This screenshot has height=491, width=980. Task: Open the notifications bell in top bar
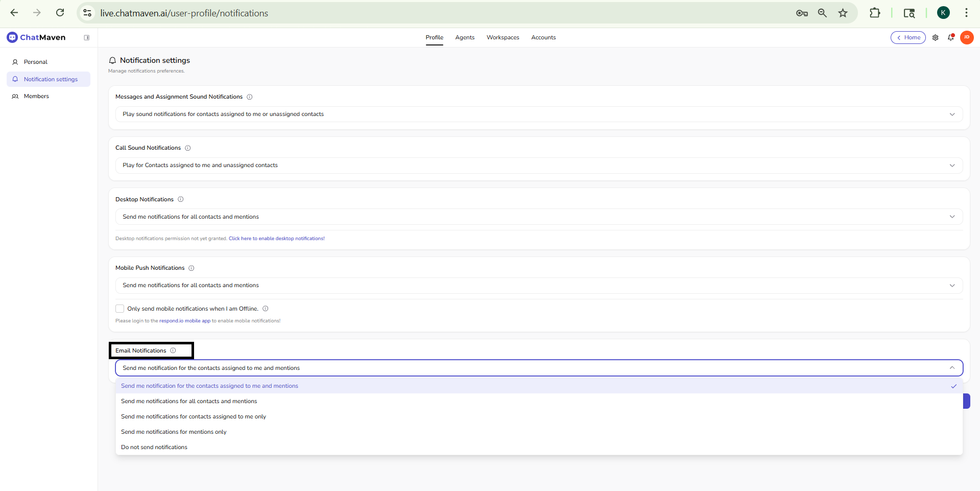[950, 38]
